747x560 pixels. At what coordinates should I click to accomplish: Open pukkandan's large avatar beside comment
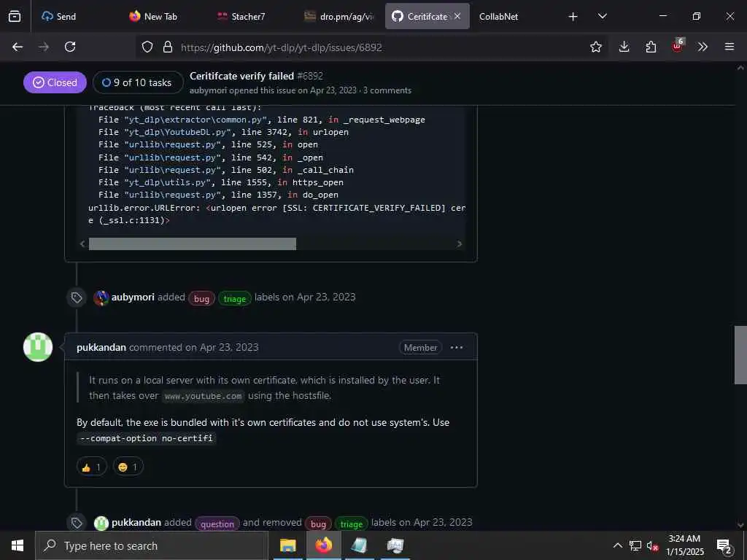click(x=38, y=347)
